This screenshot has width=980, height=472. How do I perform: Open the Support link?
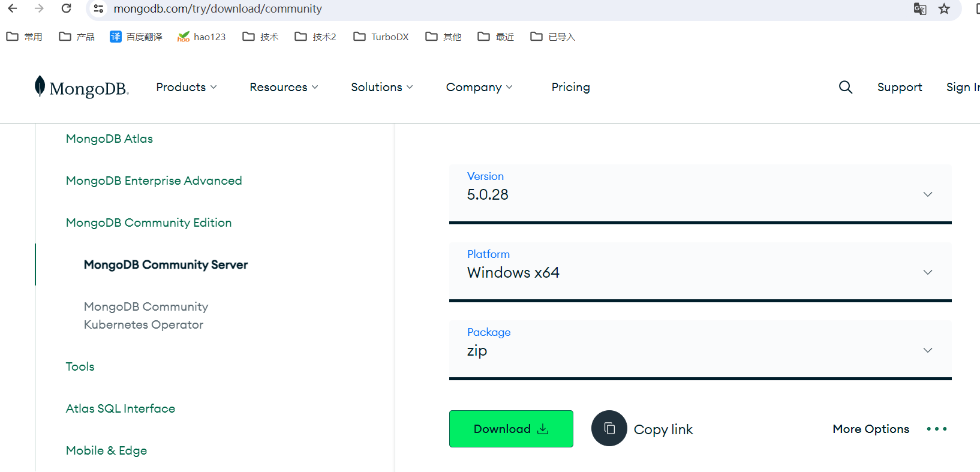coord(900,87)
